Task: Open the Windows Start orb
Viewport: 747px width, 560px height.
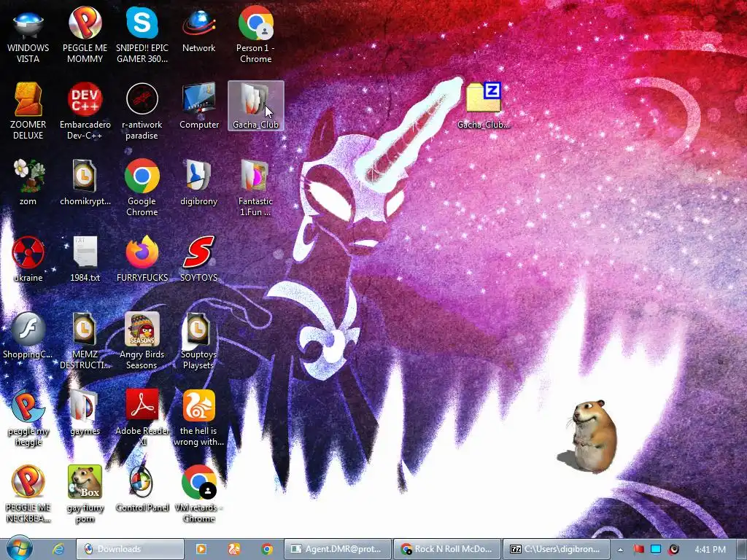Action: tap(20, 548)
